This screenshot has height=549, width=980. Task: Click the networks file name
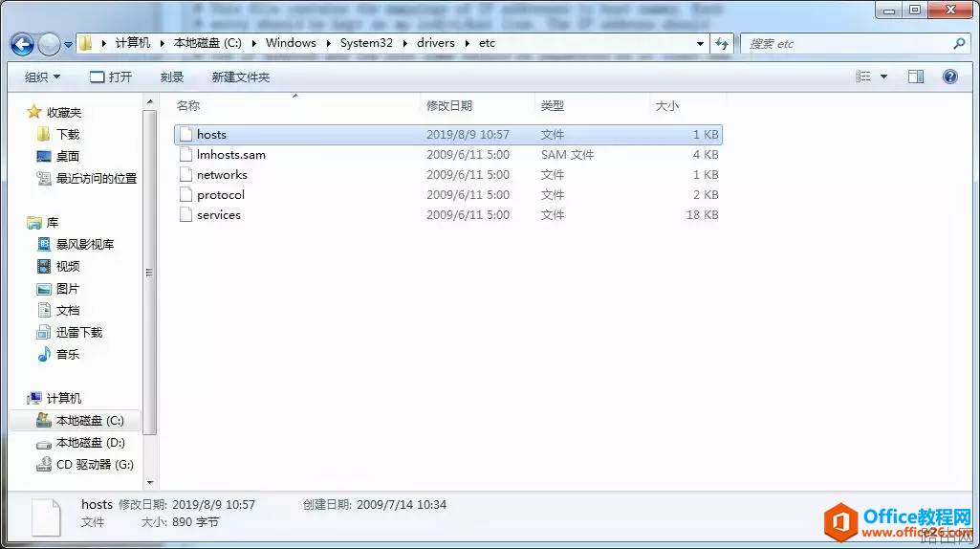[222, 174]
